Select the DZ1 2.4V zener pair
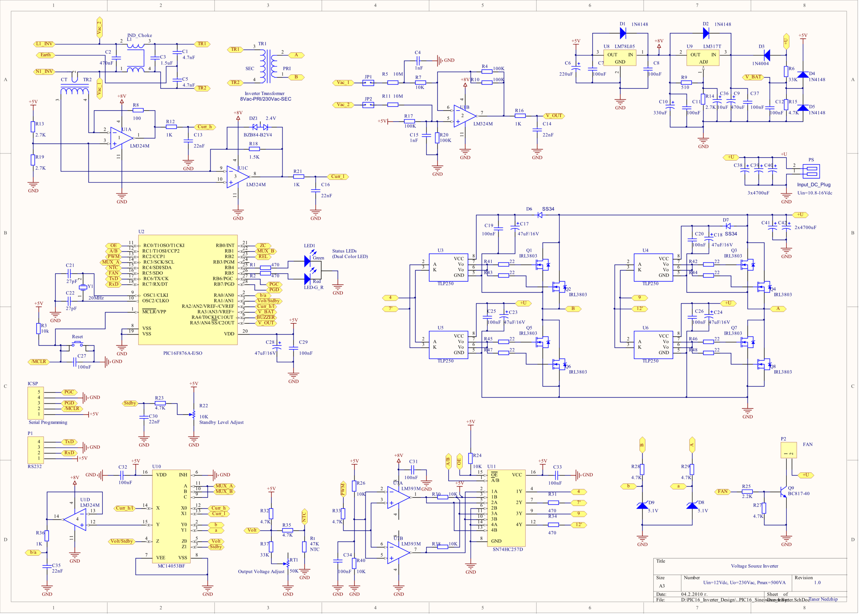This screenshot has width=860, height=616. pyautogui.click(x=260, y=127)
